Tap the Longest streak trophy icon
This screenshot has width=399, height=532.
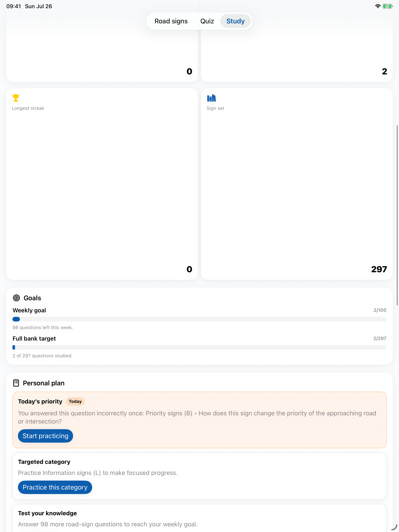(16, 98)
